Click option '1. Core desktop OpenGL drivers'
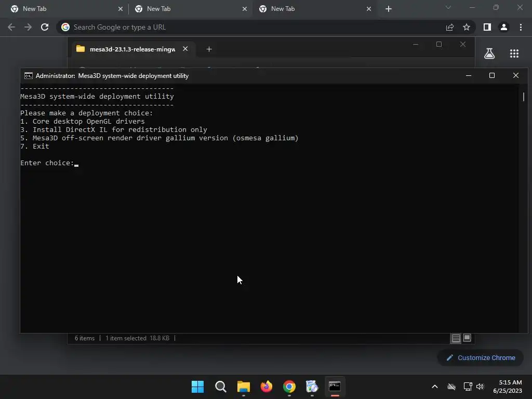Viewport: 532px width, 399px height. click(83, 122)
